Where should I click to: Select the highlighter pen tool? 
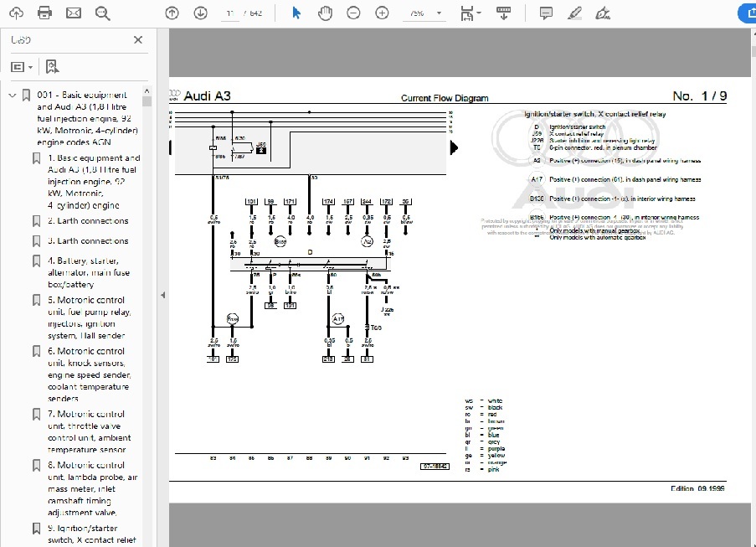coord(574,13)
